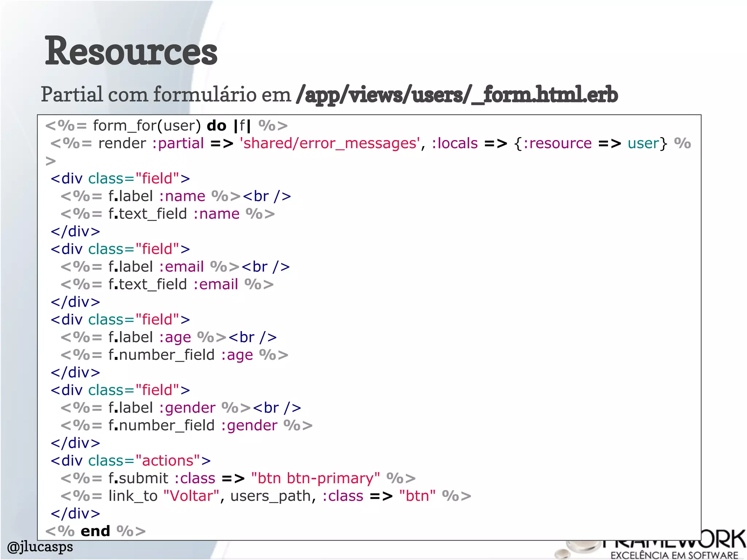Viewport: 747px width, 560px height.
Task: Click 'Partial com formulário em' subtitle text
Action: click(166, 94)
